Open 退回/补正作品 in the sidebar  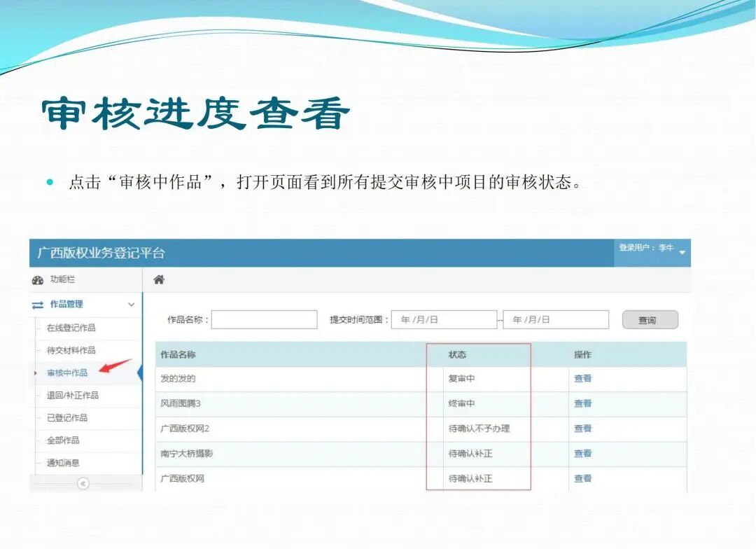(x=72, y=395)
